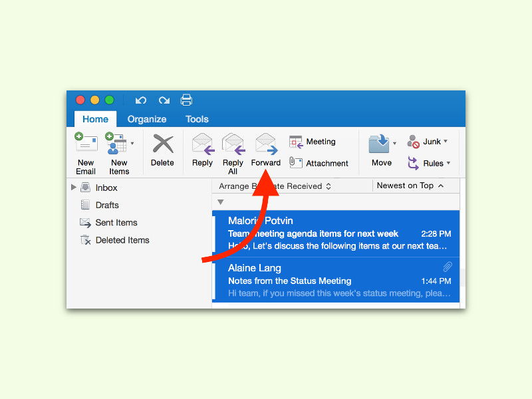Click the Meeting label in ribbon
532x399 pixels.
[x=321, y=142]
